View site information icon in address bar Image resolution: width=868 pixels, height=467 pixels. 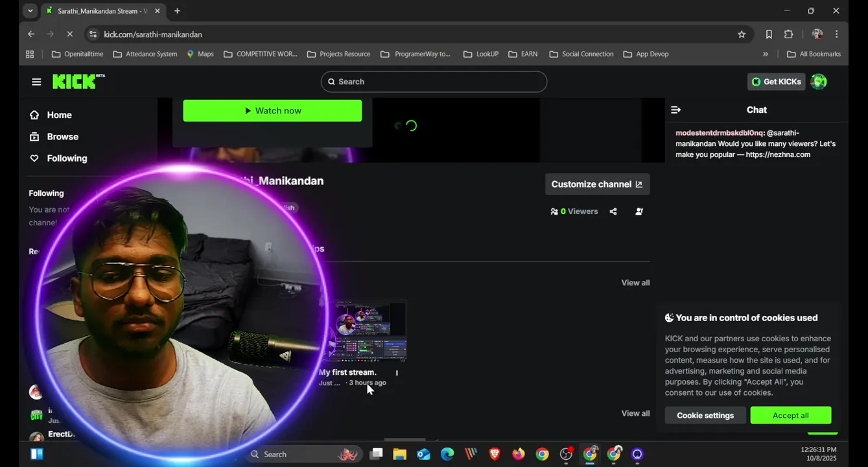click(93, 34)
